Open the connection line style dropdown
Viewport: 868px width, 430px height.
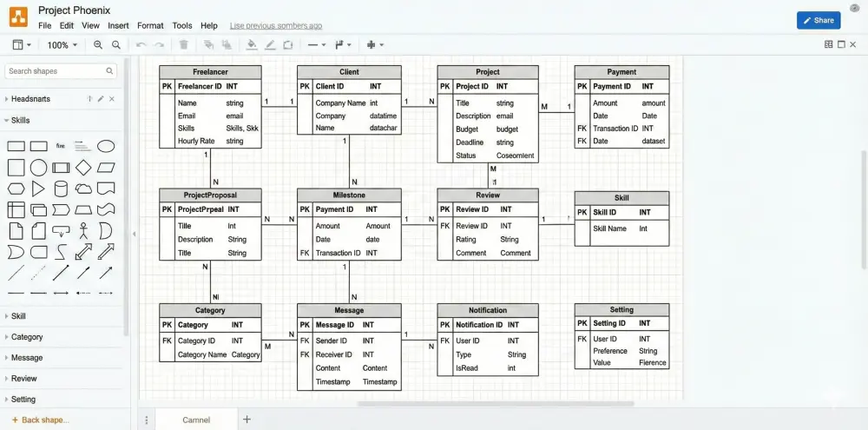point(317,45)
